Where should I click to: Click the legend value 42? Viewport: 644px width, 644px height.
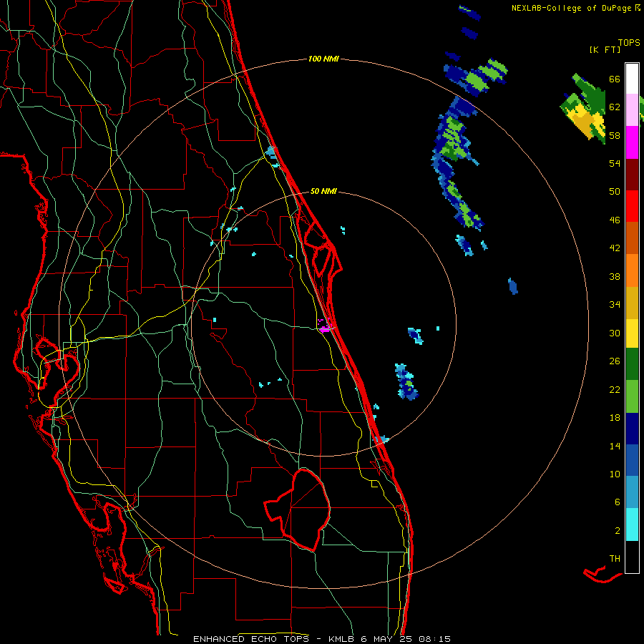click(x=615, y=248)
